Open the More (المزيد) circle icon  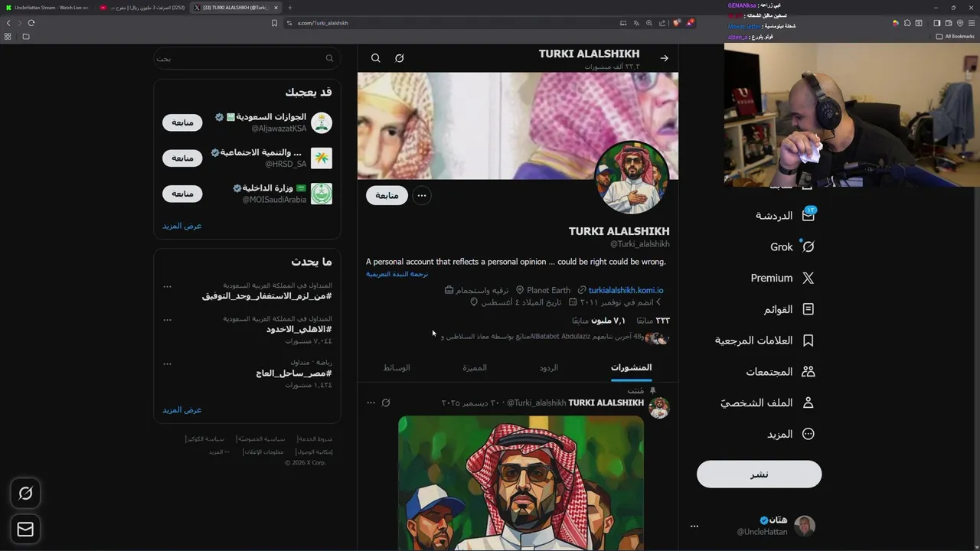808,434
